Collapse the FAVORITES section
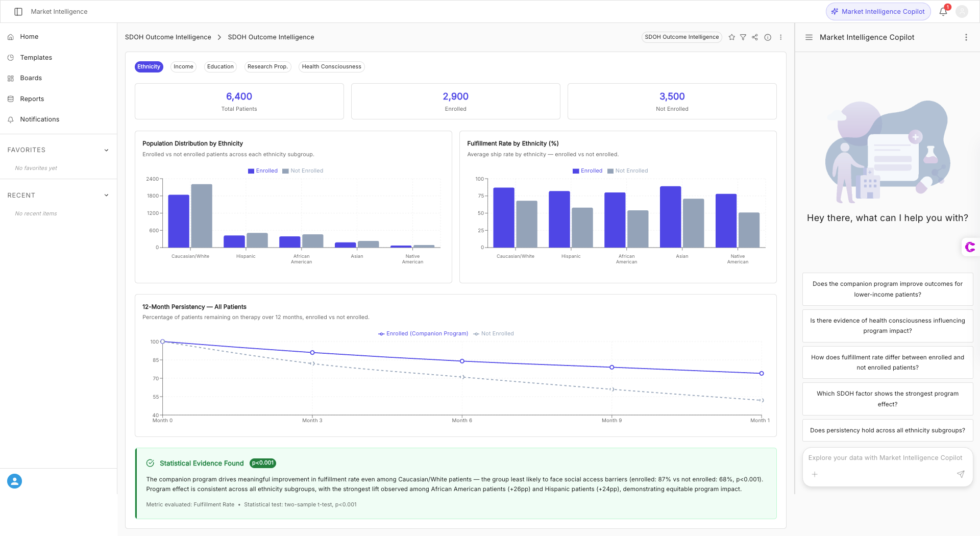The height and width of the screenshot is (536, 980). pos(106,150)
